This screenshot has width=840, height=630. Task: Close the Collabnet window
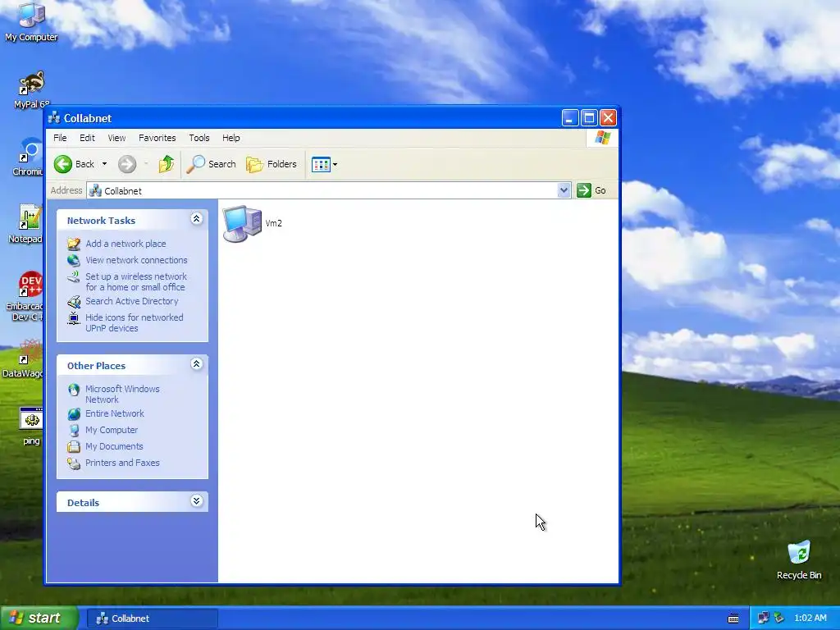pyautogui.click(x=608, y=118)
